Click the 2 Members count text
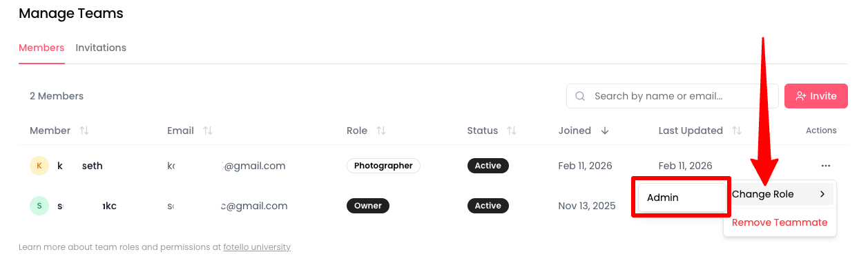This screenshot has height=270, width=868. 57,96
